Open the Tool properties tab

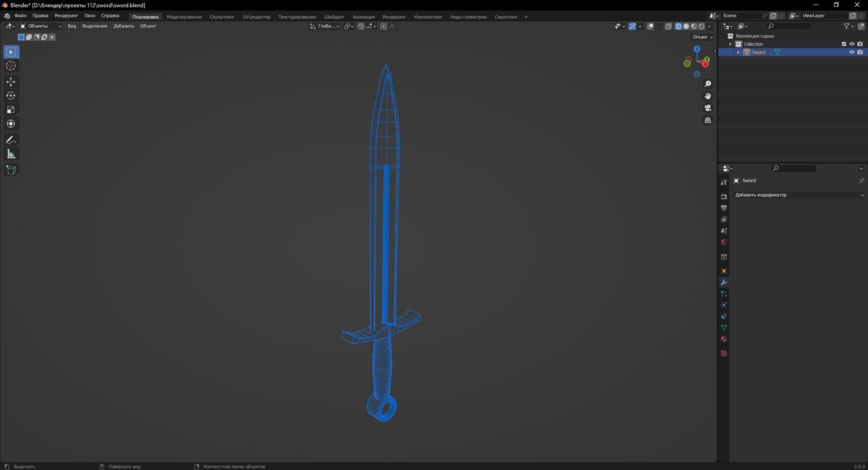(724, 182)
